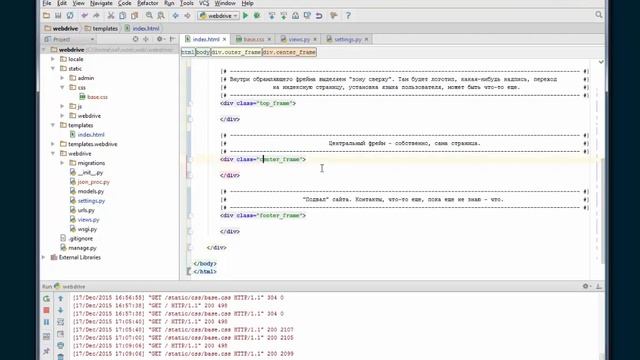This screenshot has width=640, height=360.
Task: Click the Save All toolbar icon
Action: pos(58,16)
